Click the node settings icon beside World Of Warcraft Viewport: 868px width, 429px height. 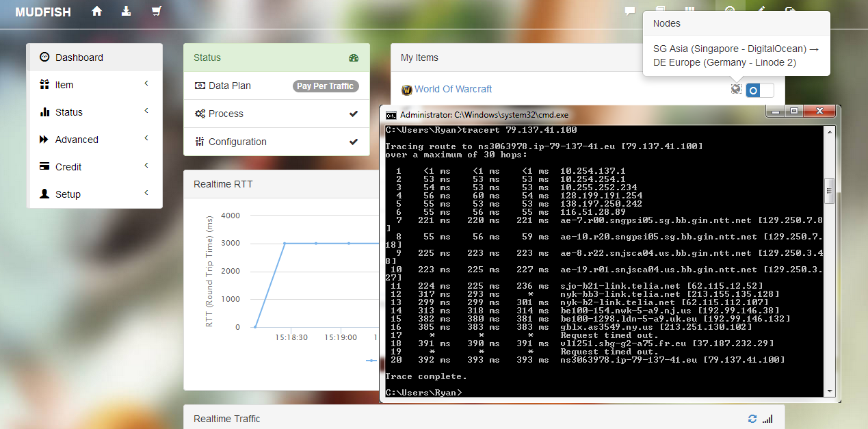pos(736,89)
